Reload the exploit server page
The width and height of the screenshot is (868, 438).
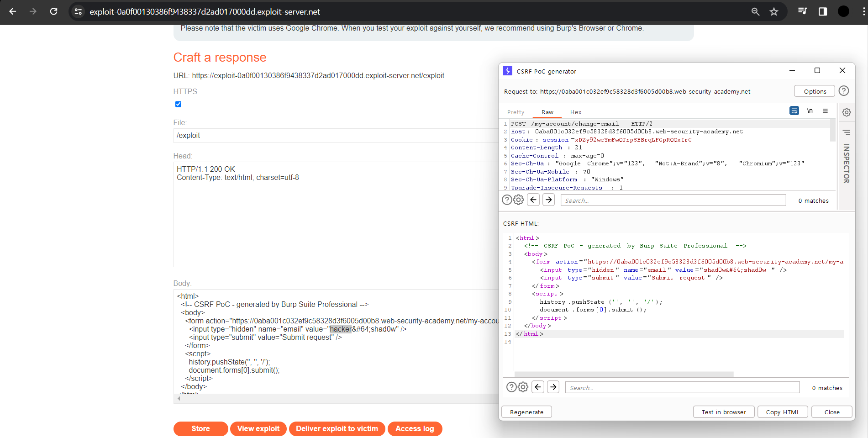tap(53, 11)
